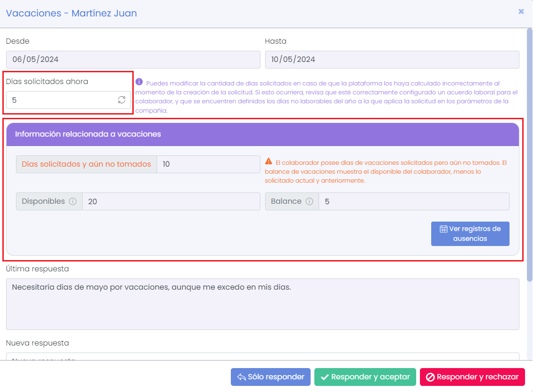Click the orange warning triangle icon
This screenshot has width=533, height=392.
269,162
